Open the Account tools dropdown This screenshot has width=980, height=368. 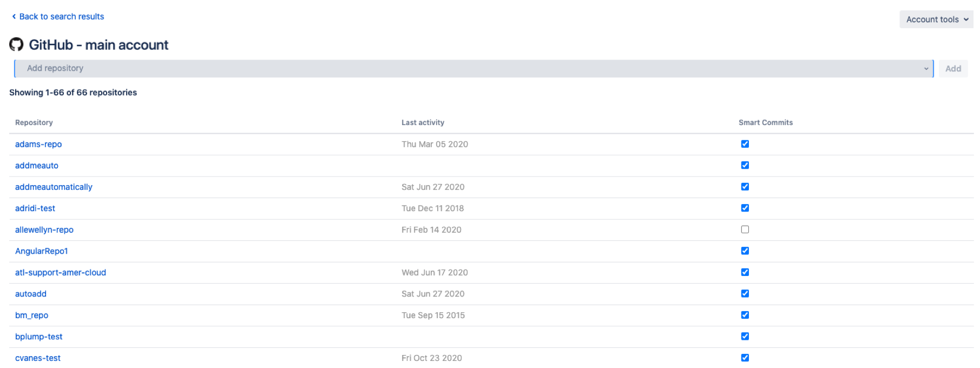[x=937, y=19]
